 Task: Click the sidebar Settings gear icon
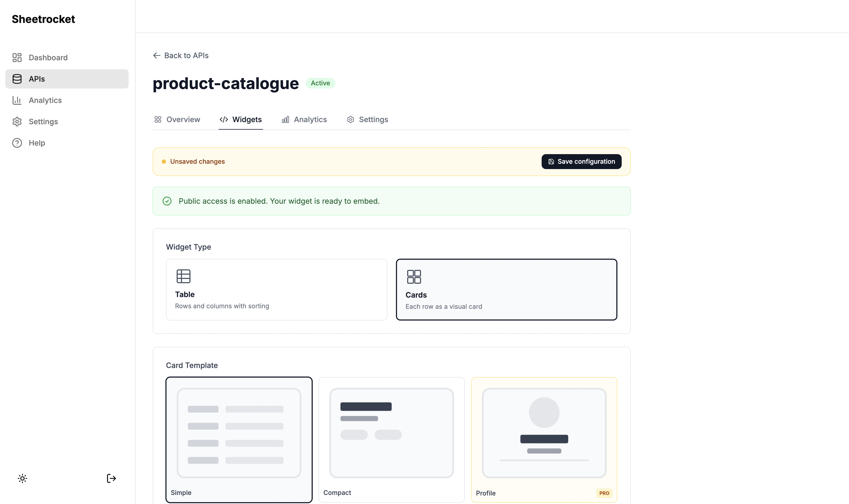[x=17, y=122]
